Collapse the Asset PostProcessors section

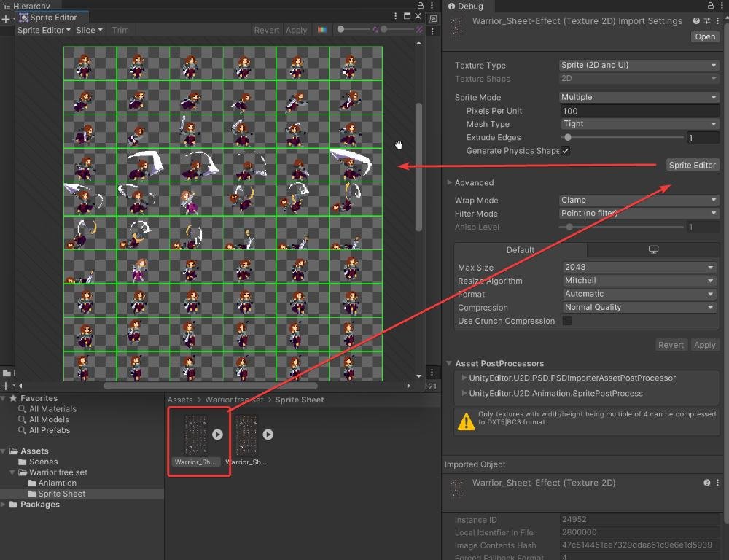pyautogui.click(x=449, y=363)
